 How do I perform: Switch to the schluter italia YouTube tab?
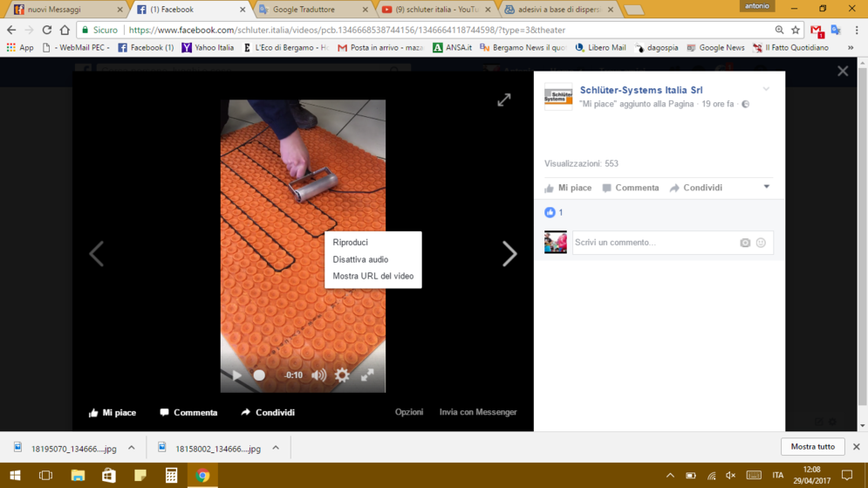click(x=434, y=10)
